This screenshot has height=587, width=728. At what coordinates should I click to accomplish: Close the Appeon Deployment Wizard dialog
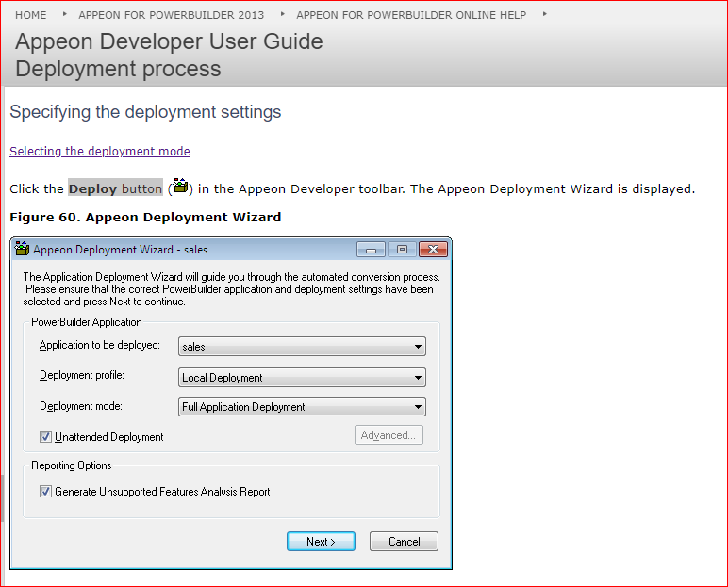tap(432, 250)
